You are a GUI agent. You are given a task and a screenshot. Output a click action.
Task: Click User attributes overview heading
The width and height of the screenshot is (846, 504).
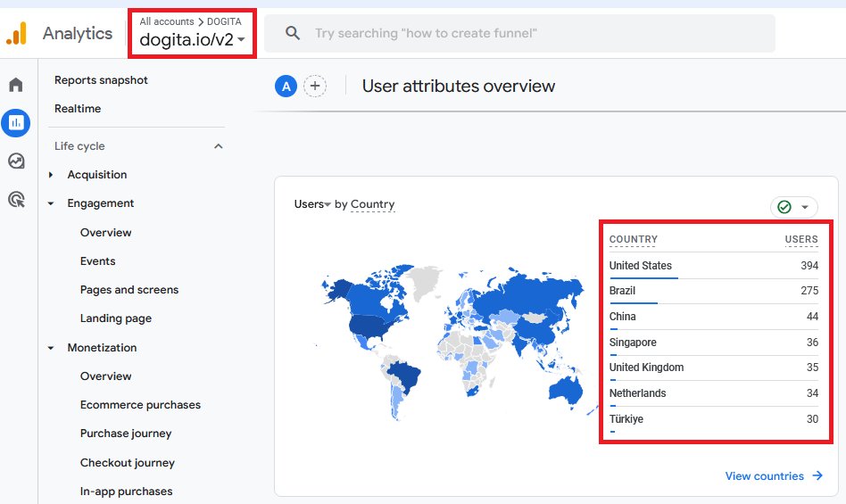459,87
